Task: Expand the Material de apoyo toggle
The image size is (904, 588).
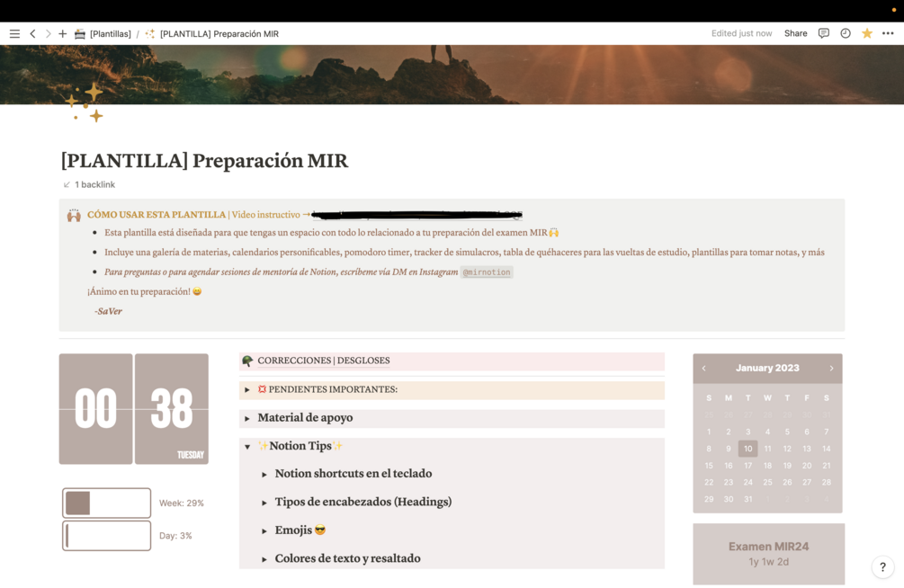Action: coord(247,418)
